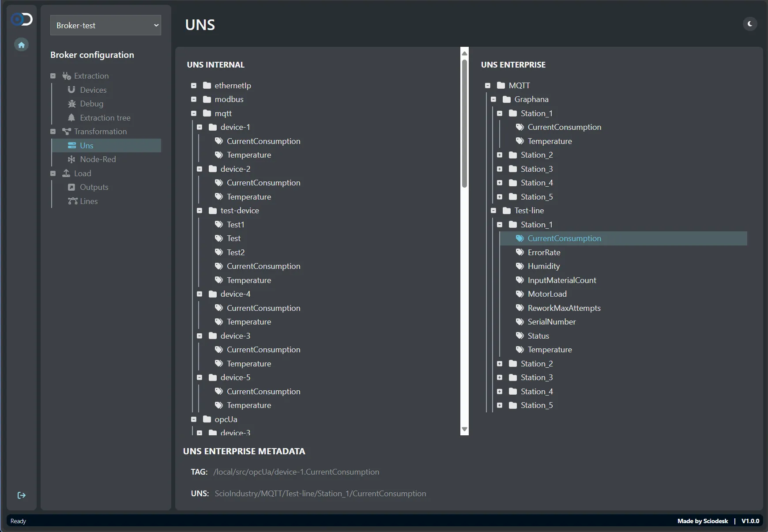Click the home icon in left sidebar

21,45
